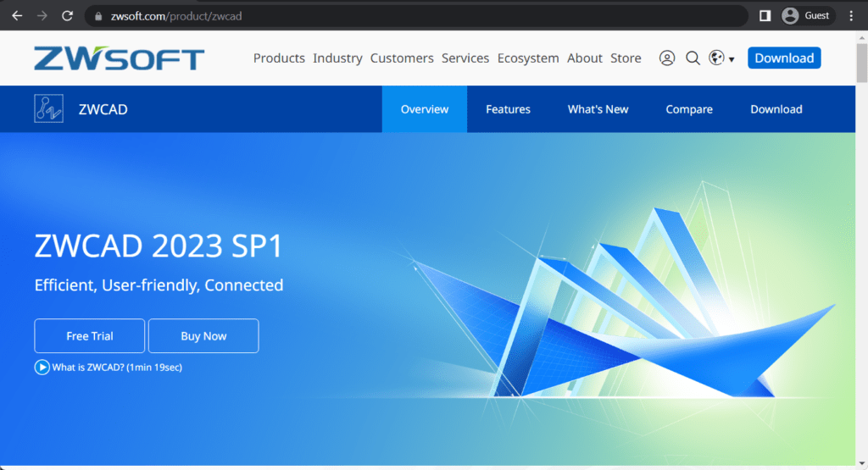Viewport: 868px width, 470px height.
Task: Open the Products menu
Action: (x=279, y=58)
